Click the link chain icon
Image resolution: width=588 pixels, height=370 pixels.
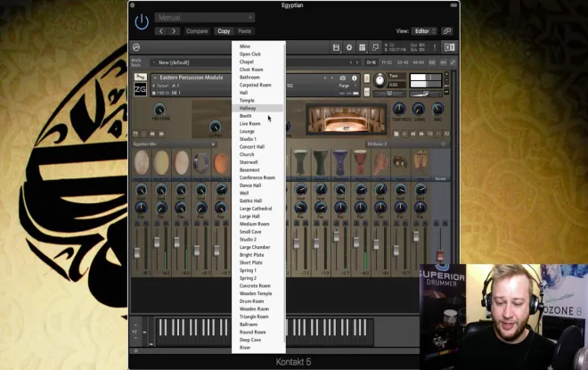click(x=446, y=31)
